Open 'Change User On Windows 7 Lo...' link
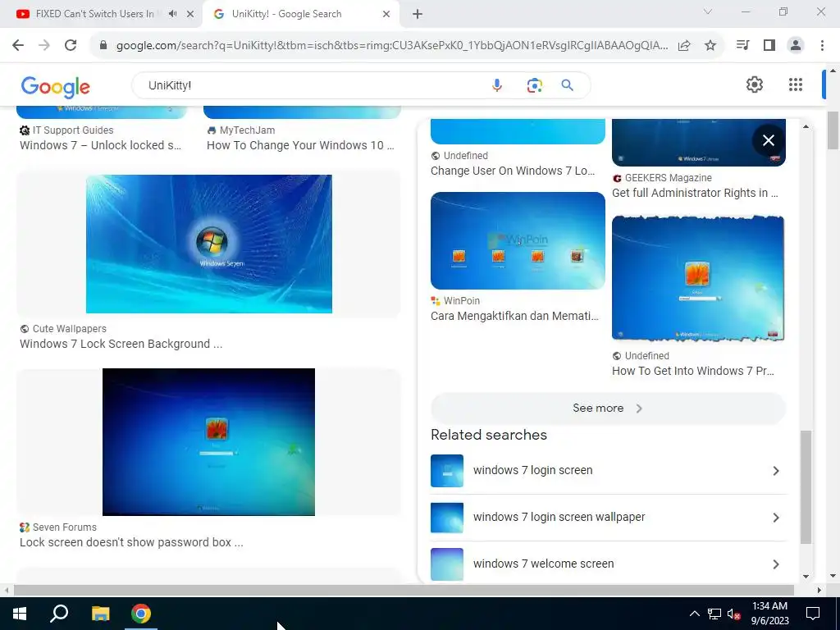840x630 pixels. 513,171
